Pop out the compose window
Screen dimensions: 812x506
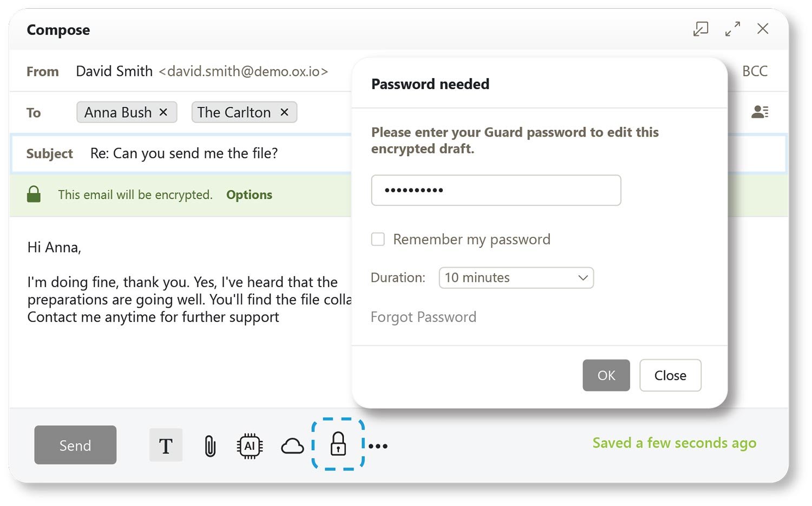[700, 29]
